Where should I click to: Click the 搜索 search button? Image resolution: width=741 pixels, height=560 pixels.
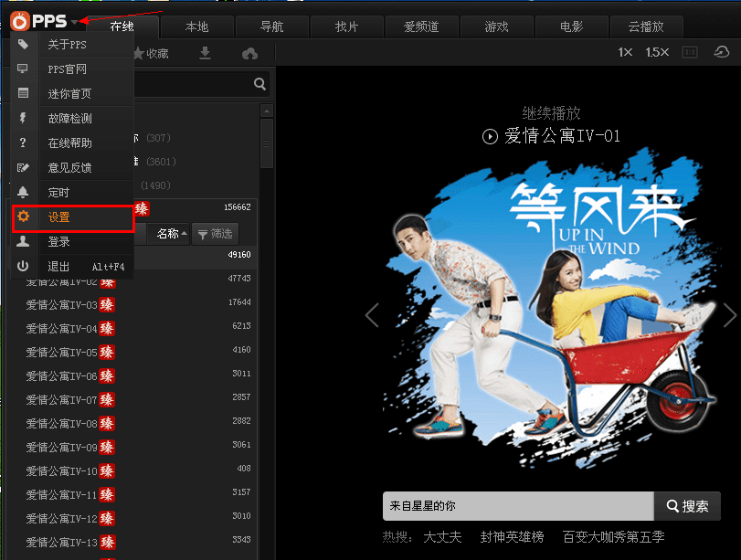(x=688, y=506)
